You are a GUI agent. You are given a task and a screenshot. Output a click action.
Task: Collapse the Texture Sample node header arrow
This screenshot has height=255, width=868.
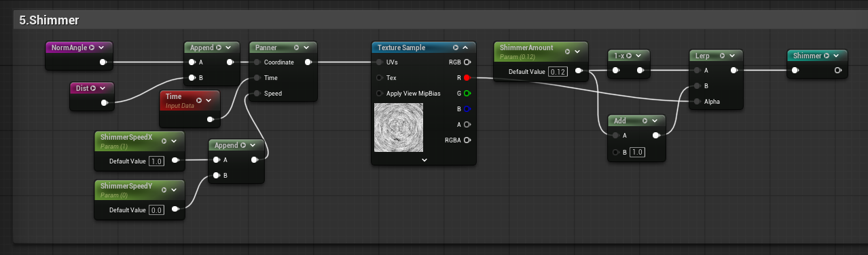click(x=465, y=47)
